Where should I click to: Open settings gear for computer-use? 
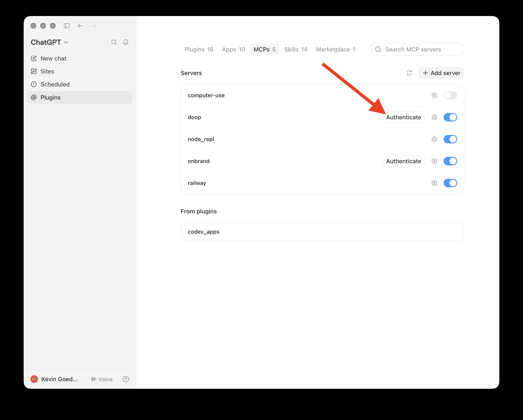434,95
